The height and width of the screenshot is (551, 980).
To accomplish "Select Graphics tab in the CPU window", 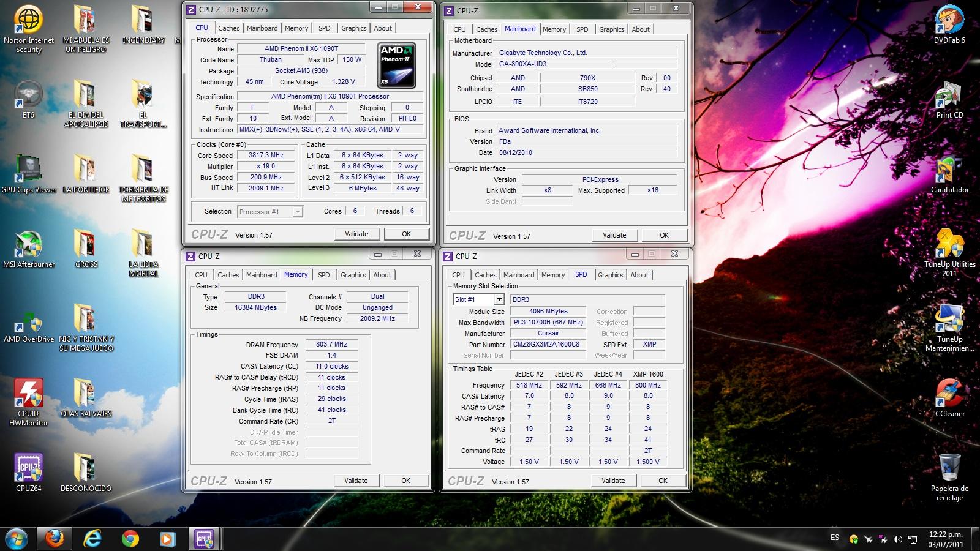I will 353,28.
